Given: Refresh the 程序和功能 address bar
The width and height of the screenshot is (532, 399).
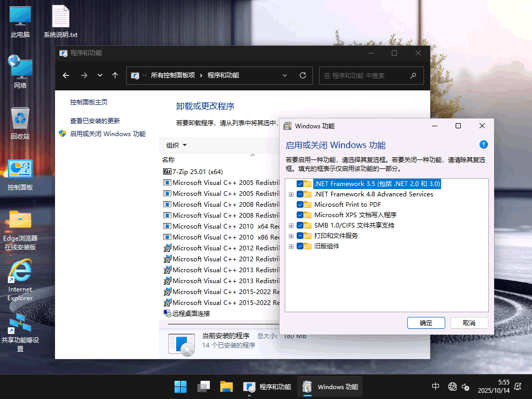Looking at the screenshot, I should click(x=303, y=75).
